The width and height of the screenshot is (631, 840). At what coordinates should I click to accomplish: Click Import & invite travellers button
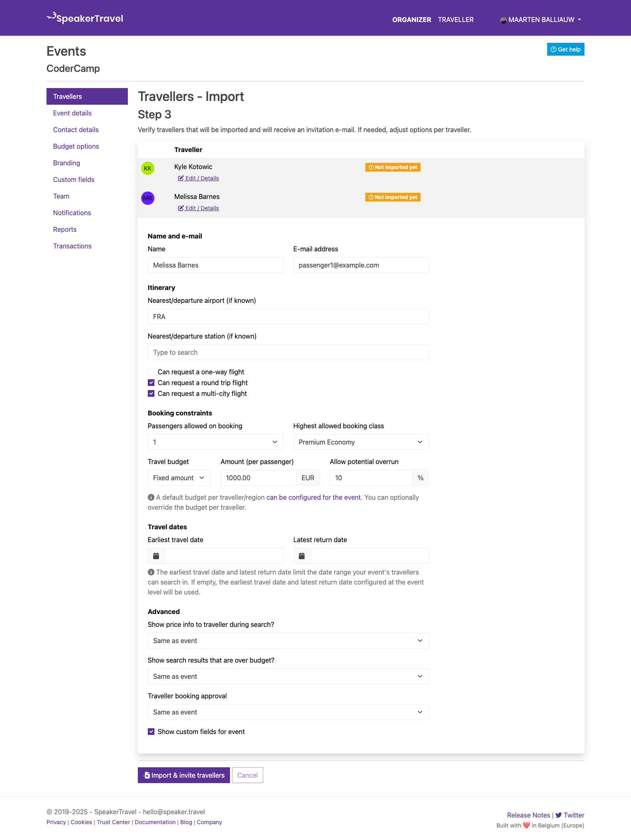(183, 775)
